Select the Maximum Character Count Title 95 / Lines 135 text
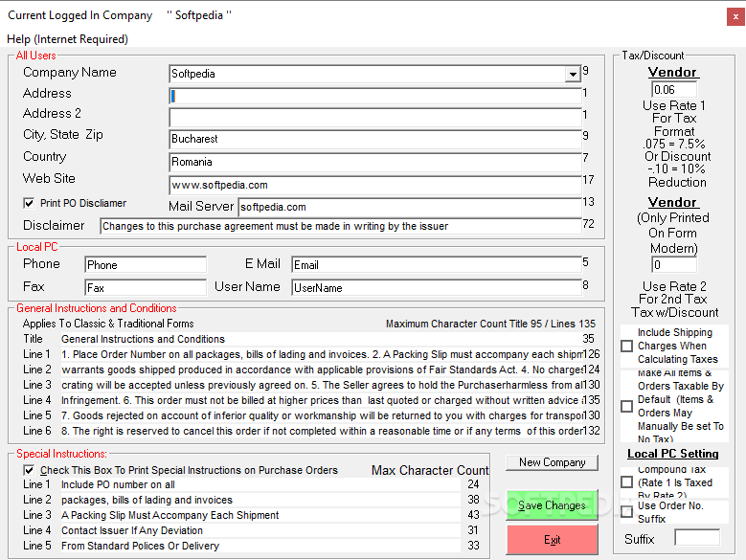The height and width of the screenshot is (560, 746). [x=490, y=324]
